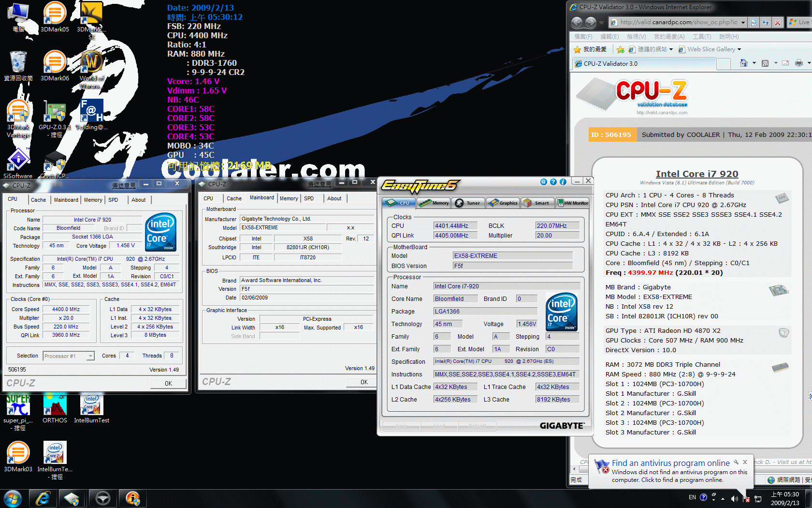
Task: Switch to Cache tab in left CPU-Z window
Action: pos(38,200)
